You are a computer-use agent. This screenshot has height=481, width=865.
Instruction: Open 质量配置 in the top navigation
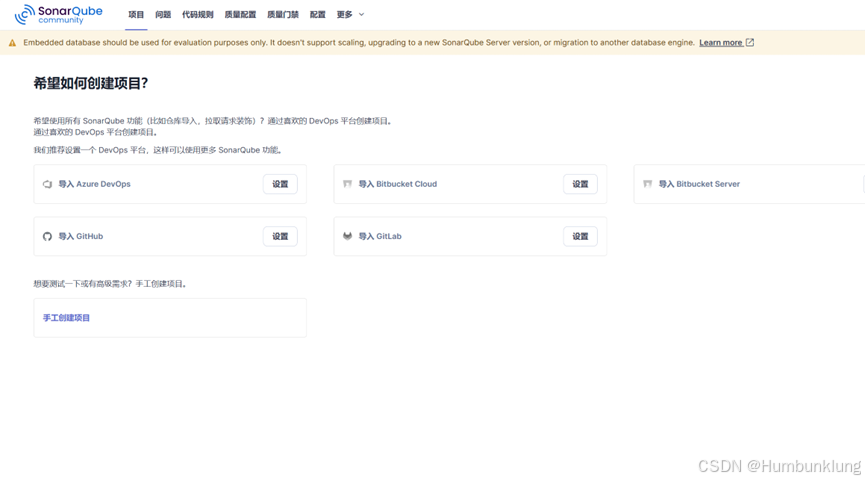pos(241,15)
